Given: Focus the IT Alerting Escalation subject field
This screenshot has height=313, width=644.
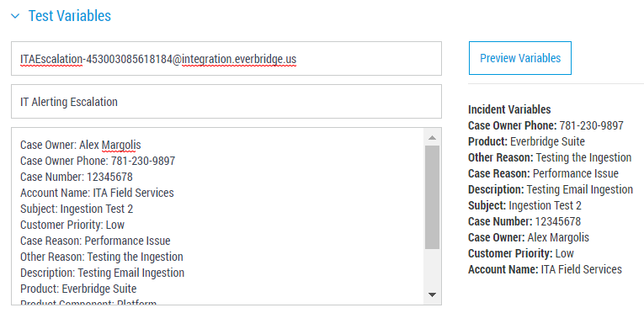Looking at the screenshot, I should click(226, 102).
